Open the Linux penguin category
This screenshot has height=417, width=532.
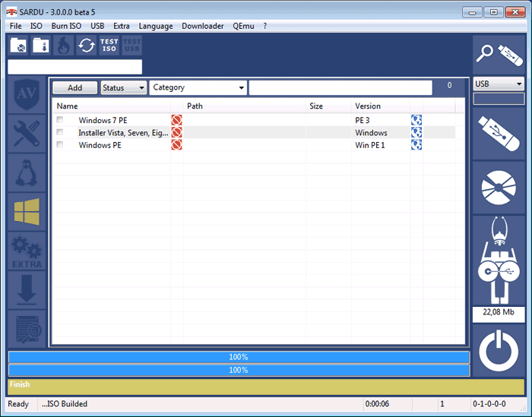pyautogui.click(x=27, y=173)
